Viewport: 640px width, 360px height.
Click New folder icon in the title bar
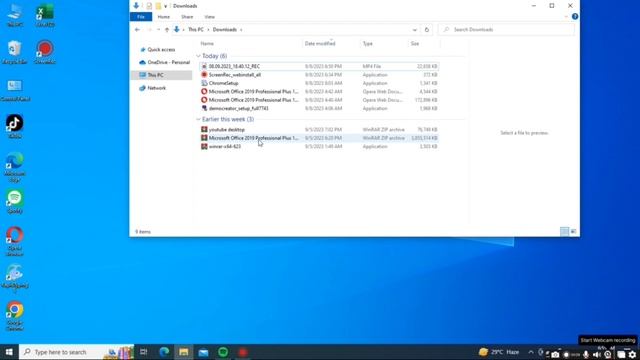point(158,6)
